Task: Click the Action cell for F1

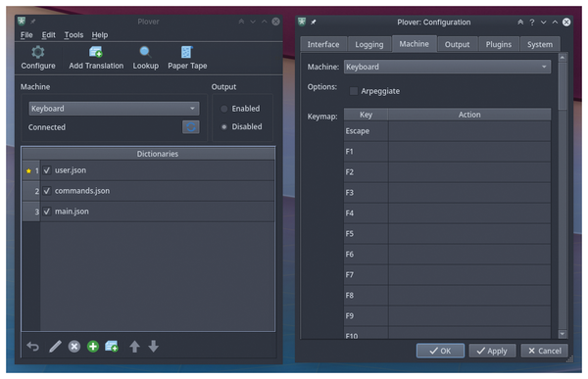Action: (469, 152)
